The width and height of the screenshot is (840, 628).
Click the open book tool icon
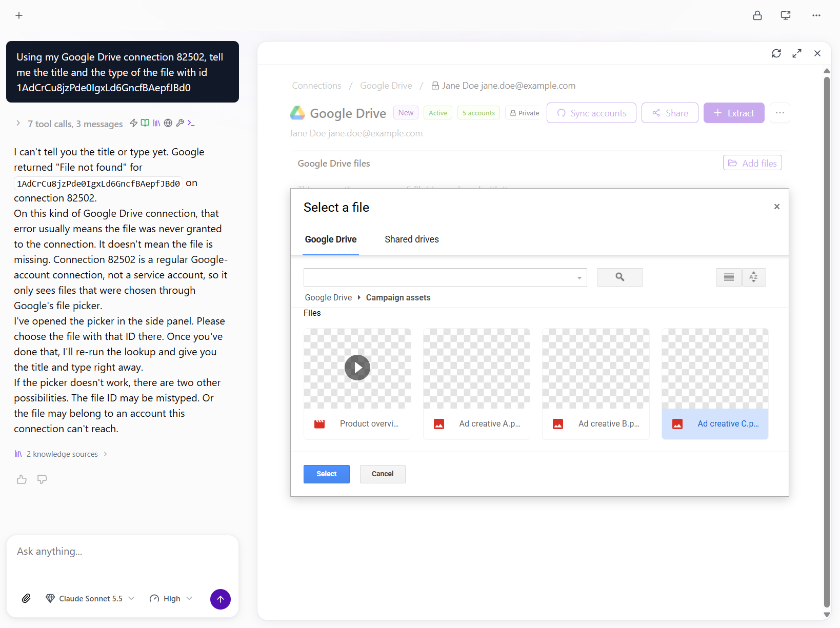click(x=145, y=123)
